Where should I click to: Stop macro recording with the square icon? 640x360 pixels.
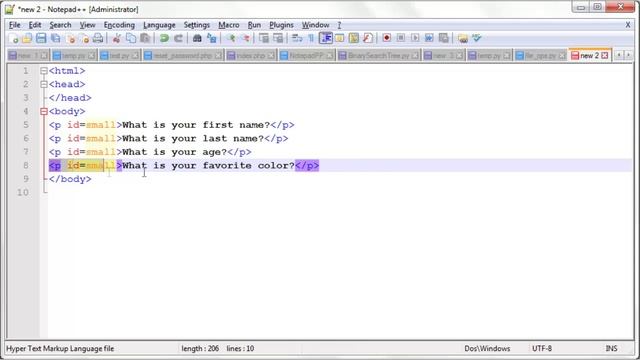[x=401, y=38]
